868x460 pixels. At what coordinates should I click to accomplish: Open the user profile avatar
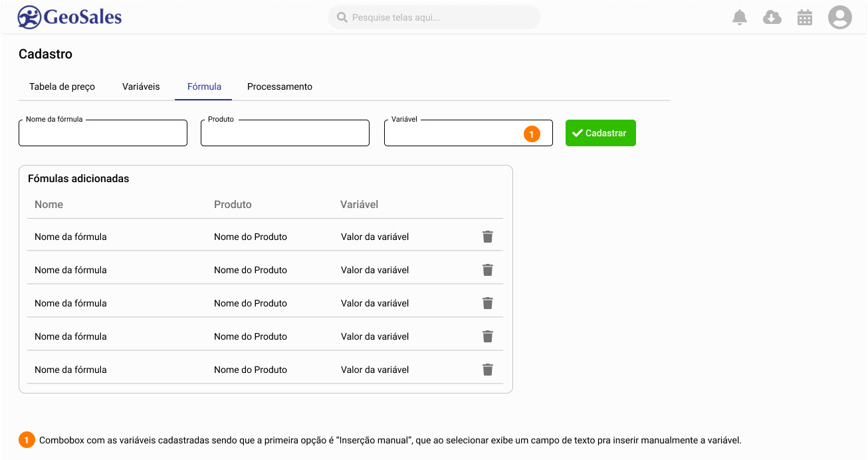pyautogui.click(x=839, y=17)
